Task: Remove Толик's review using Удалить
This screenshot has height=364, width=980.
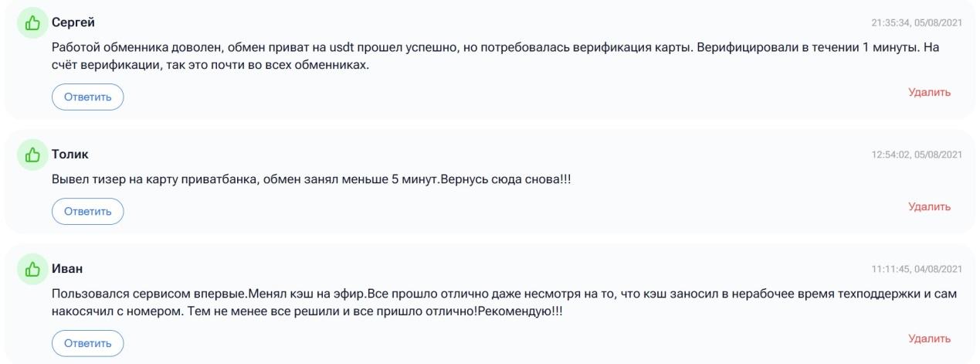Action: pyautogui.click(x=929, y=206)
